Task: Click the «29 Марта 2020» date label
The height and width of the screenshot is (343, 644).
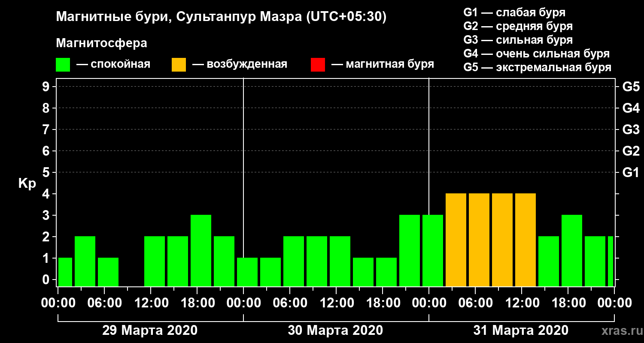Action: (x=150, y=330)
